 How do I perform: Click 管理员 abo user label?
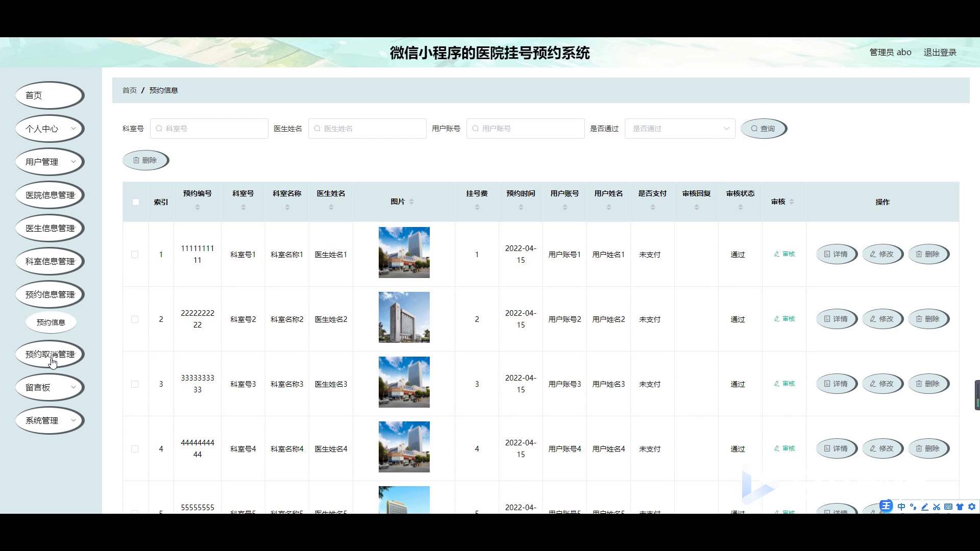pos(890,53)
